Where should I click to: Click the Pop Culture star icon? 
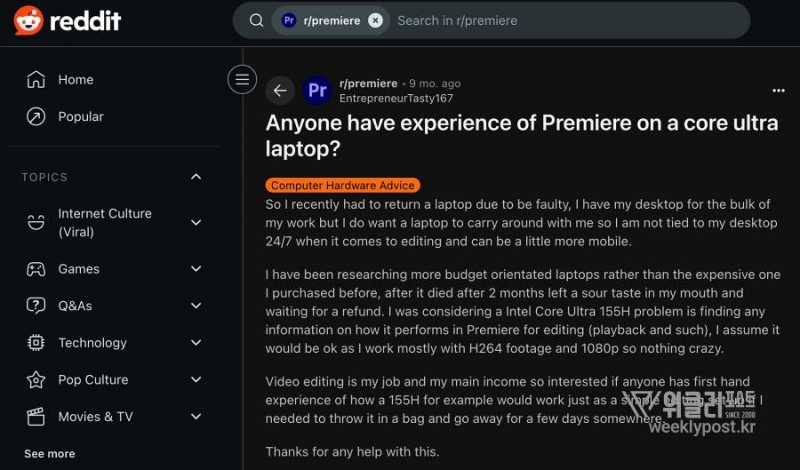[x=36, y=380]
